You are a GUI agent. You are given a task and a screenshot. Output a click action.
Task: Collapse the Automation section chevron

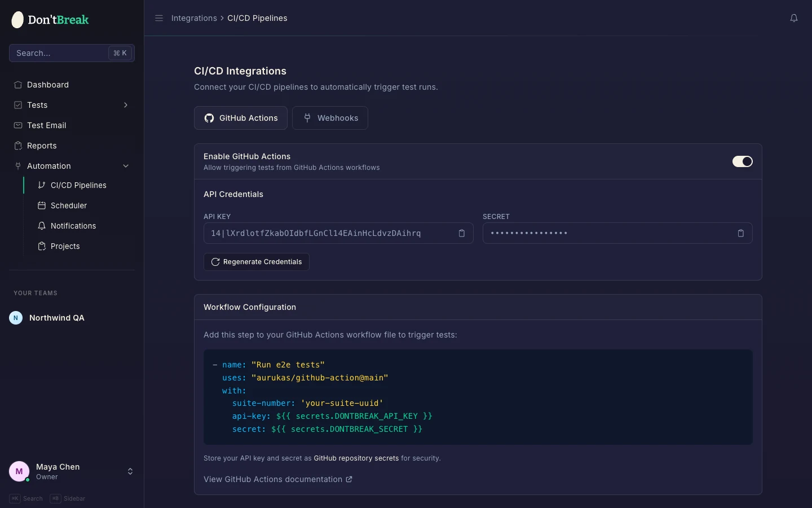126,166
